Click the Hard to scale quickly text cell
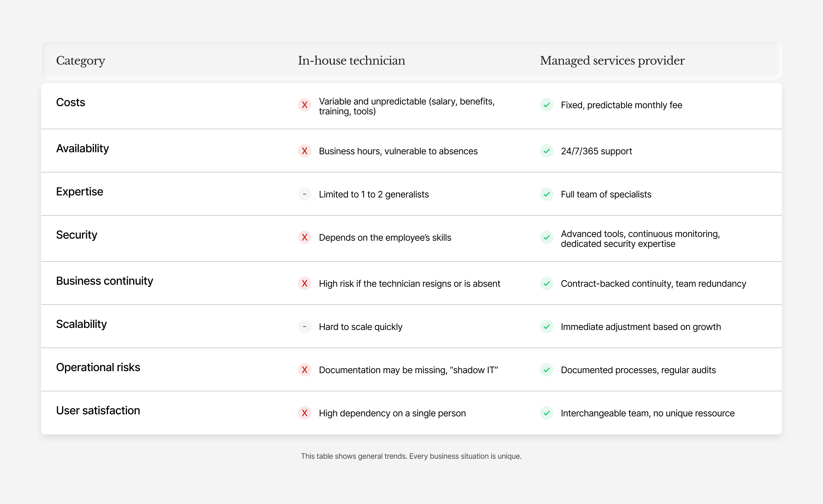 tap(361, 327)
